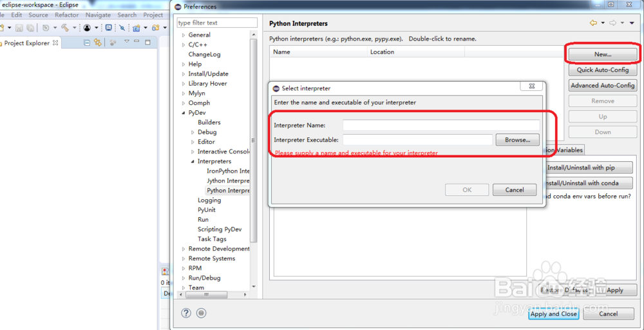Click the person profile icon in Eclipse toolbar

click(87, 28)
